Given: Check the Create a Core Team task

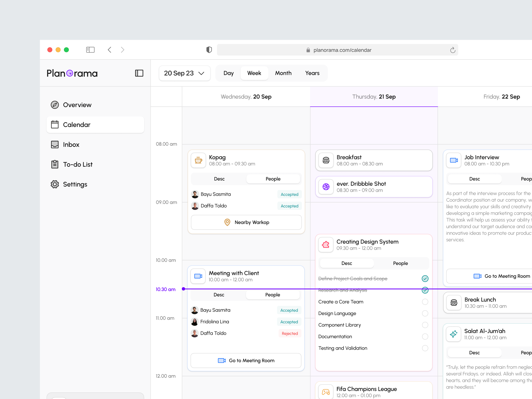Looking at the screenshot, I should tap(425, 302).
